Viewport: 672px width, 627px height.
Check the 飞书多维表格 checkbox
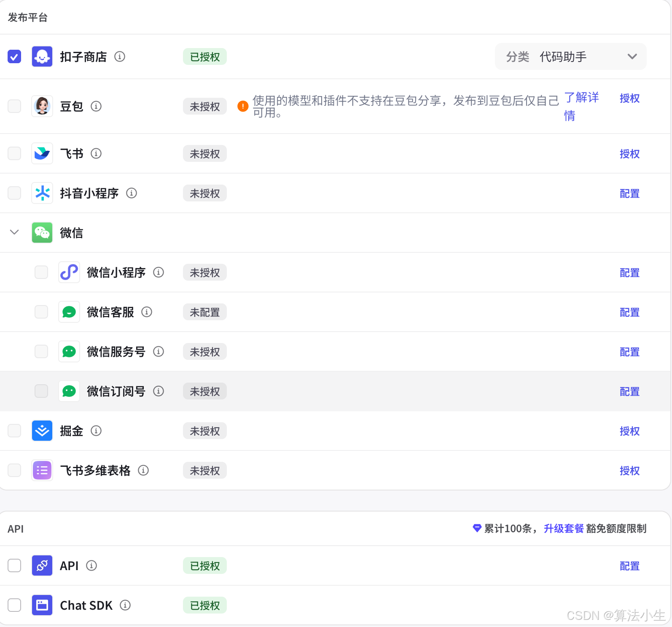point(14,470)
